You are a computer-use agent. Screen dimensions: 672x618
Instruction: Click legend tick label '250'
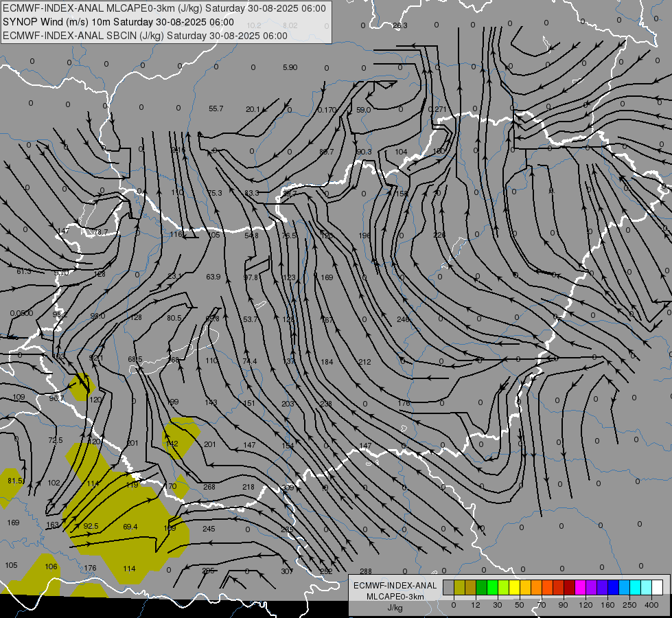[x=629, y=605]
